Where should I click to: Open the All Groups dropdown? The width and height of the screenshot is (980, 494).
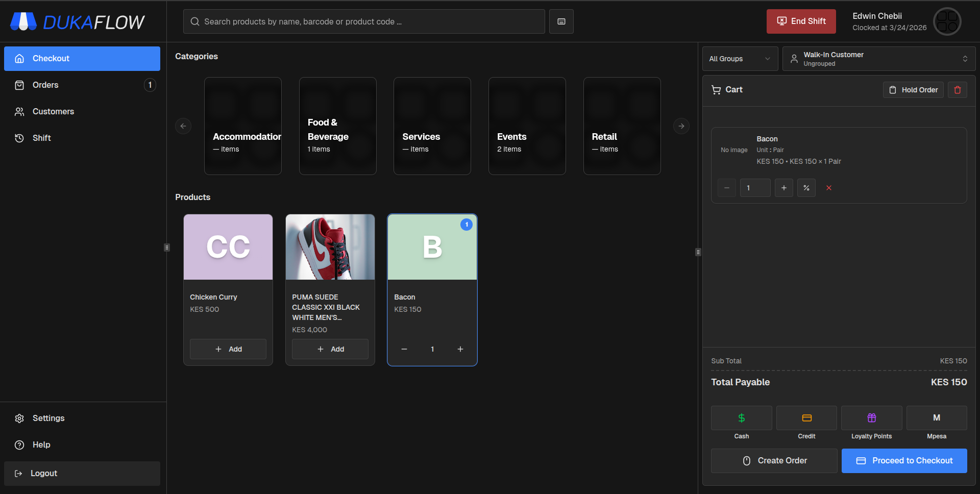pyautogui.click(x=740, y=59)
